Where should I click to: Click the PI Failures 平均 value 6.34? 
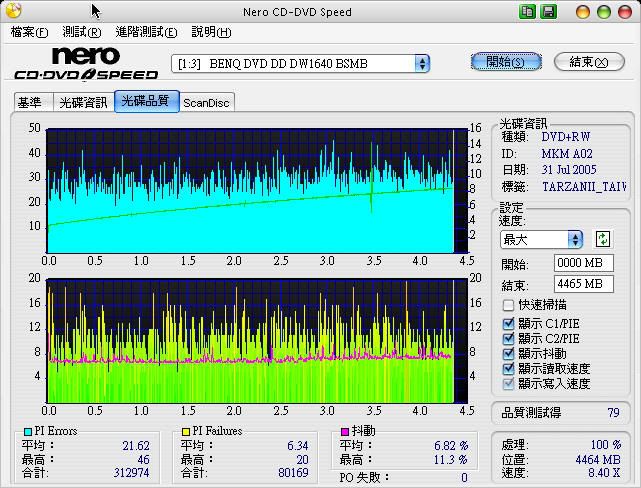pyautogui.click(x=298, y=445)
